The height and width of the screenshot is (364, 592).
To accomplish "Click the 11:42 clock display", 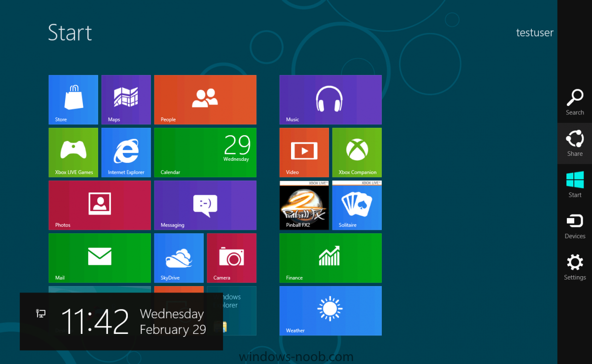I will (95, 322).
